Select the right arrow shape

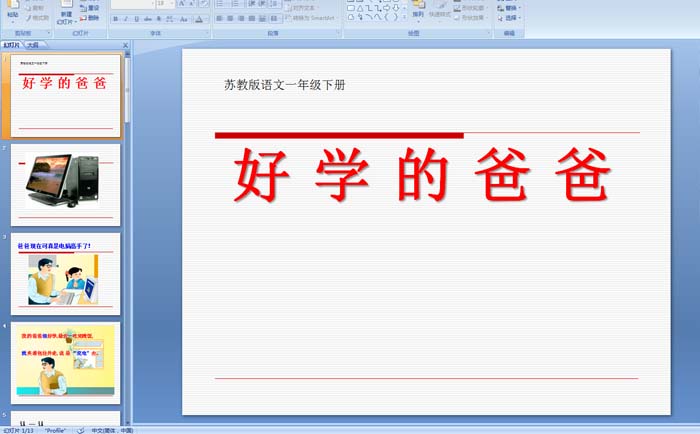387,8
